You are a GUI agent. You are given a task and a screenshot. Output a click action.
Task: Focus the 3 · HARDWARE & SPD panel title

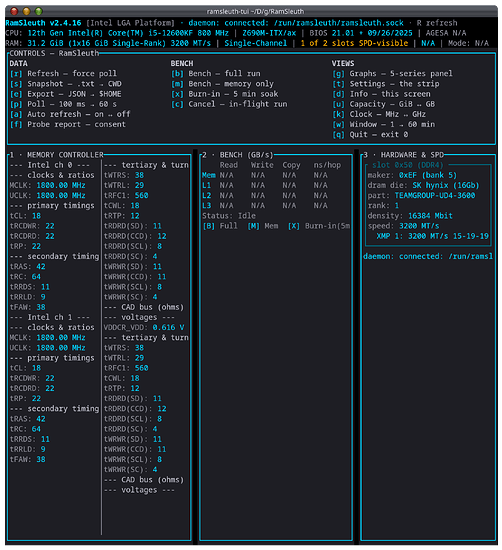(404, 155)
